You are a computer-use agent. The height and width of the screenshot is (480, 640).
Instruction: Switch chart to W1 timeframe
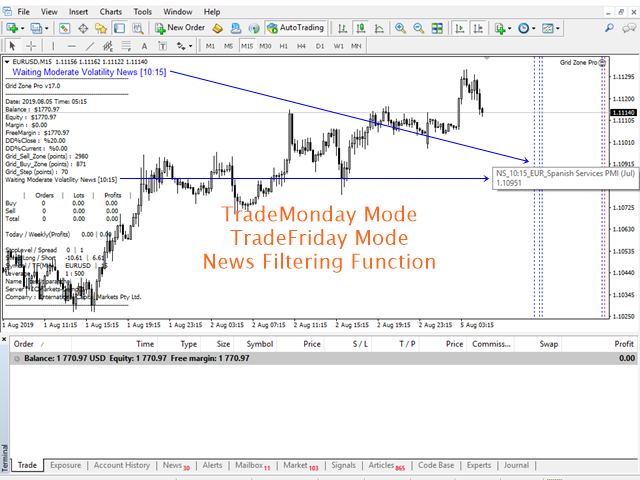(338, 46)
